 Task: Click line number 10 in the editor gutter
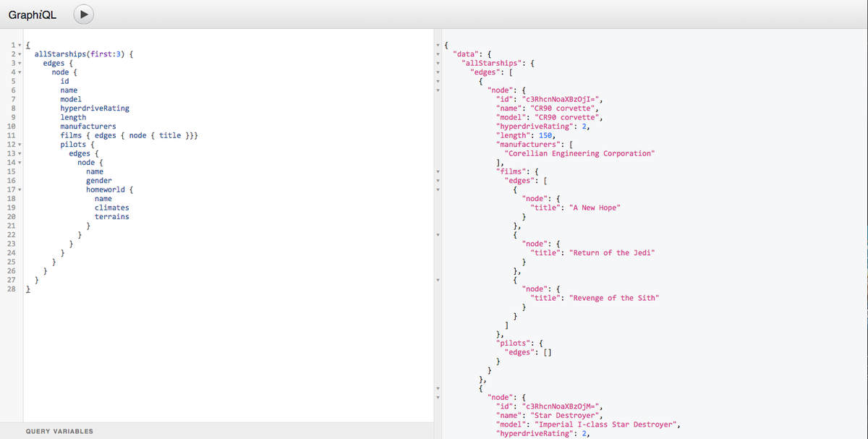[11, 127]
